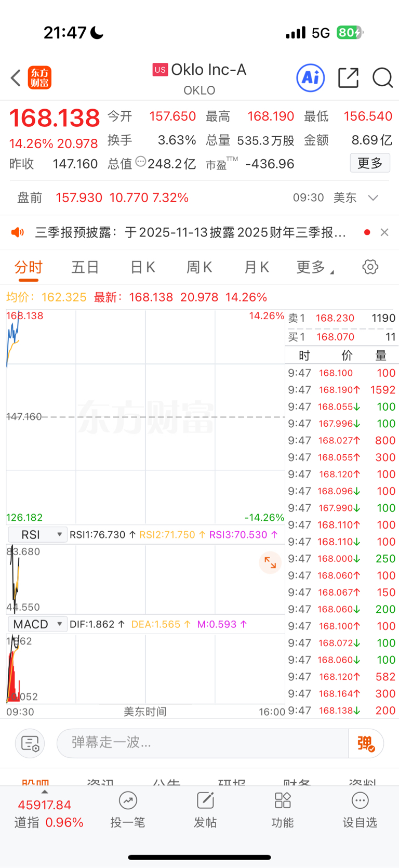Tap the battery 80 status indicator
399x868 pixels.
point(349,33)
